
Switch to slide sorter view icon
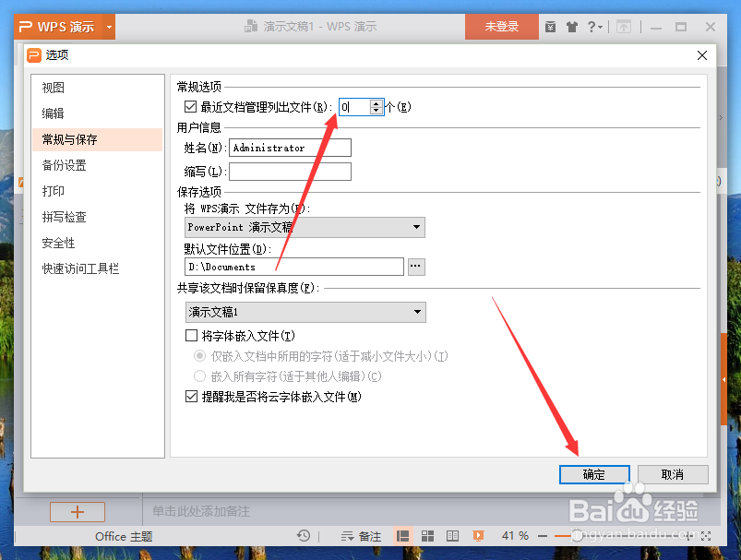click(427, 536)
